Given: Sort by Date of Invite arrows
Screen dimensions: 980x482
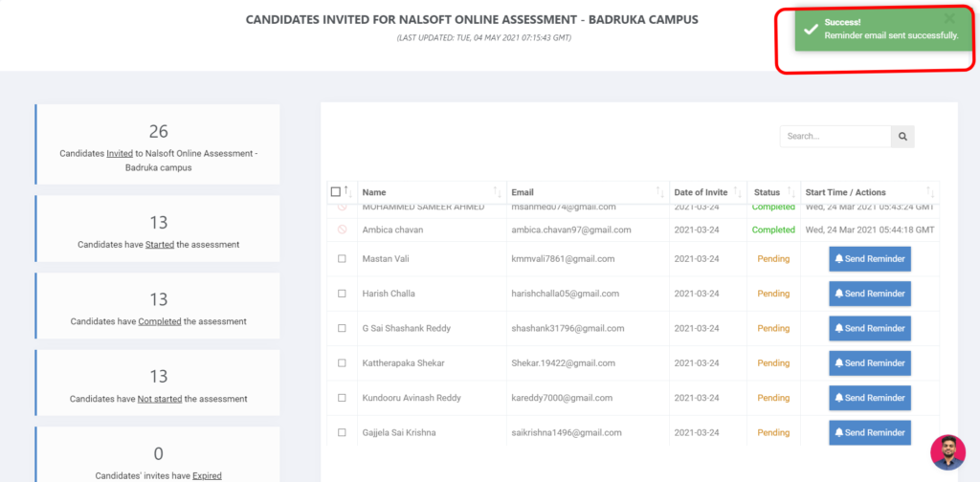Looking at the screenshot, I should [738, 192].
